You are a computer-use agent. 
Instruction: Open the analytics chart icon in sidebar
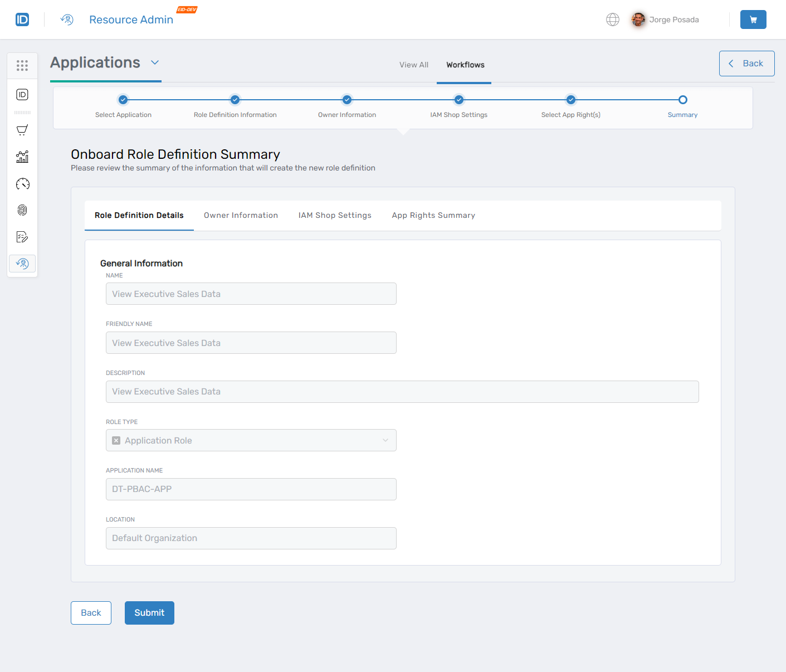pyautogui.click(x=22, y=157)
